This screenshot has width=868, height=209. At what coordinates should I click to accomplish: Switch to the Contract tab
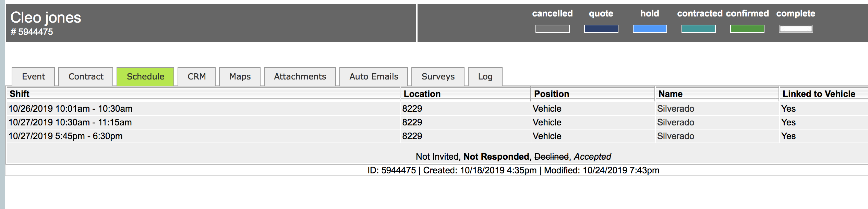click(x=86, y=77)
